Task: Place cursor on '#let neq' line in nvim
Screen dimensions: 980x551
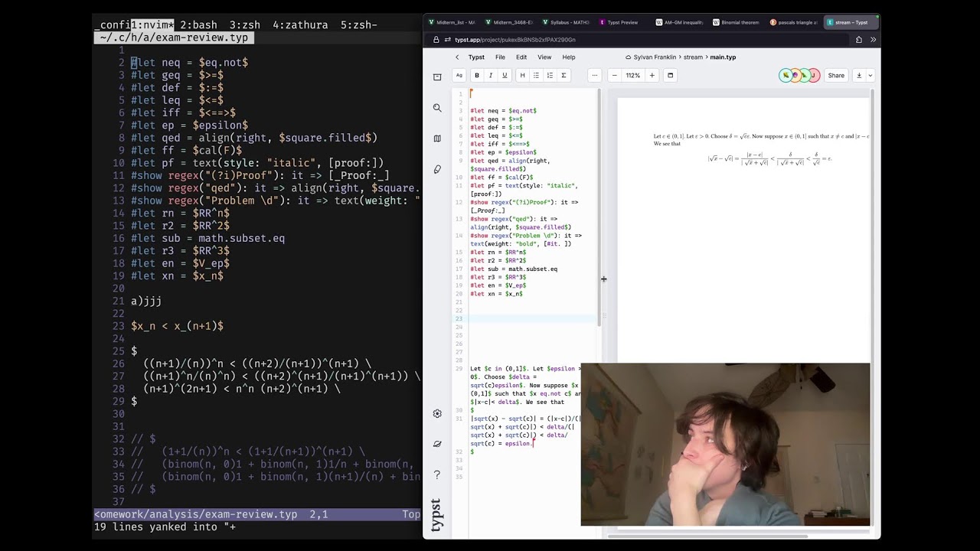Action: 189,63
